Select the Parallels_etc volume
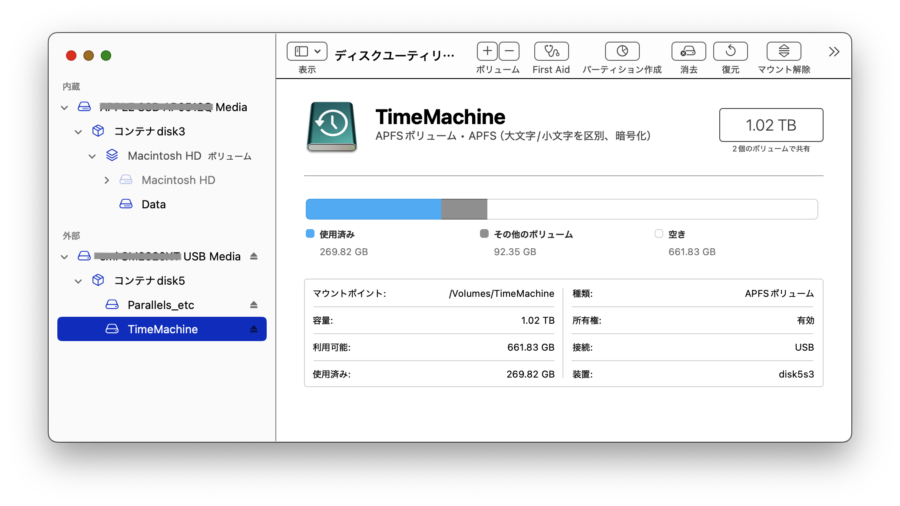The image size is (900, 506). [162, 305]
